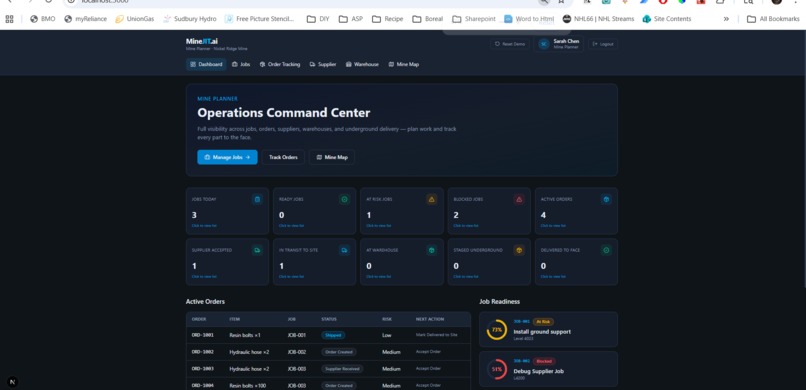Click the At Risk badge on JOB-001

(543, 322)
